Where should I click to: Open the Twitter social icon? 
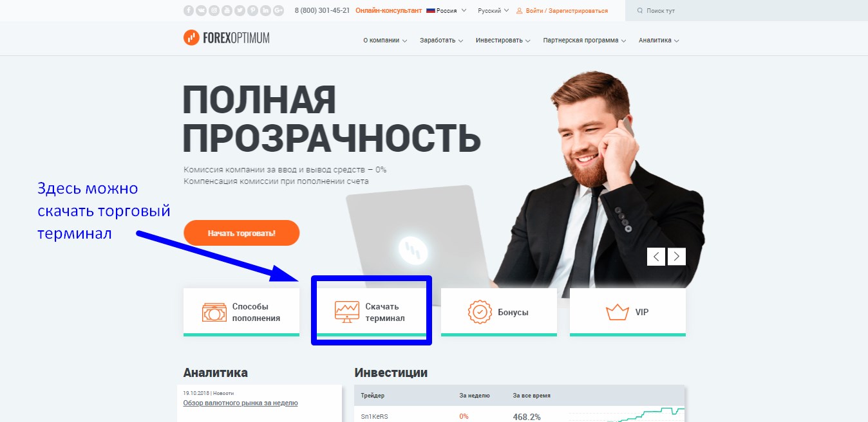pyautogui.click(x=240, y=10)
